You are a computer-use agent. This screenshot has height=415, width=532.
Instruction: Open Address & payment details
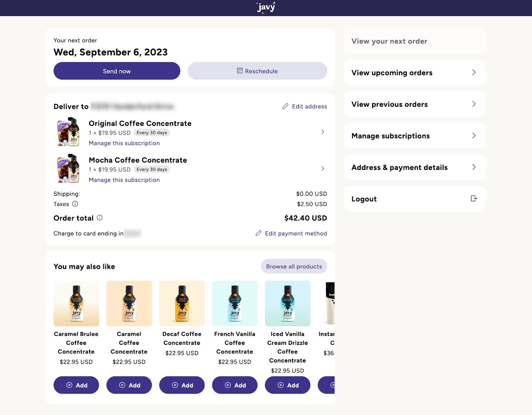pos(399,167)
